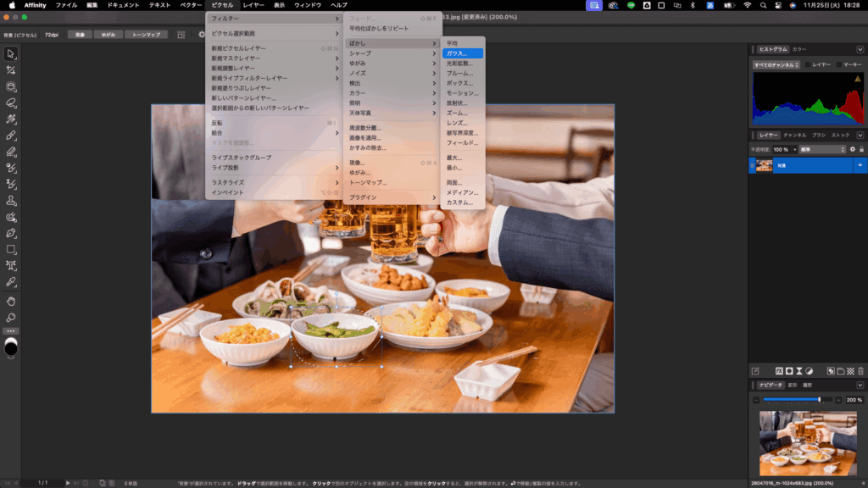
Task: Select the Move tool in the toolbar
Action: [11, 53]
